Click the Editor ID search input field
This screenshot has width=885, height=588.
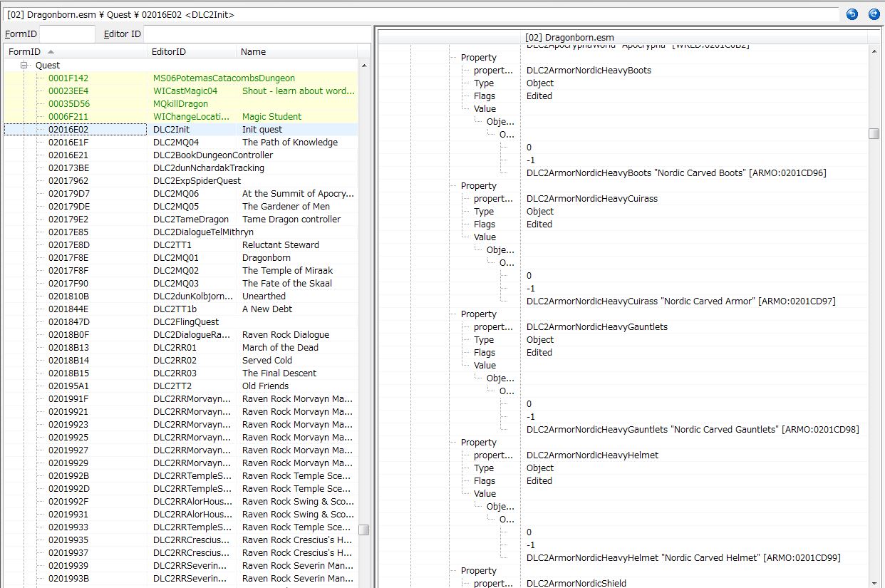tap(257, 33)
